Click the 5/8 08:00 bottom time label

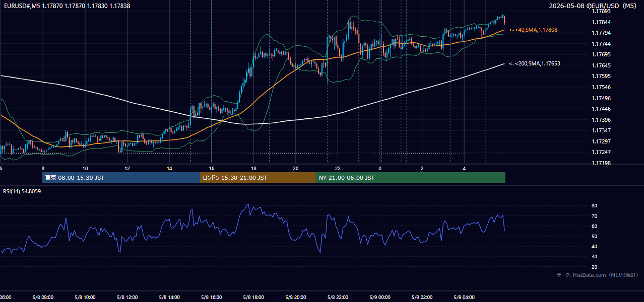pyautogui.click(x=43, y=297)
